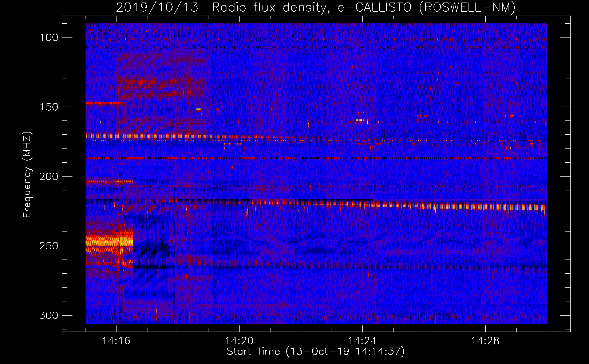The height and width of the screenshot is (364, 589).
Task: Click the '14:28' time tick label
Action: click(485, 341)
